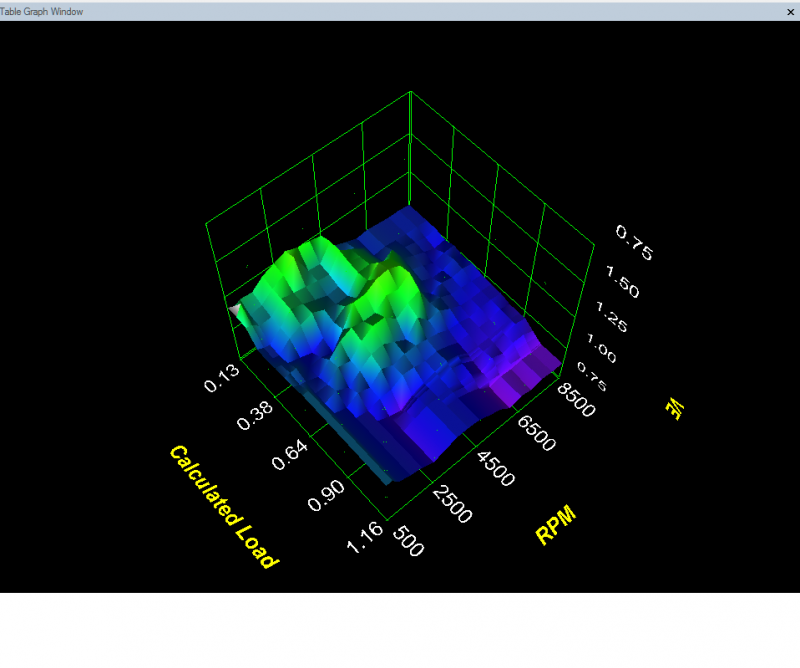The width and height of the screenshot is (800, 668).
Task: Click the 1.16 load axis value
Action: (x=364, y=537)
